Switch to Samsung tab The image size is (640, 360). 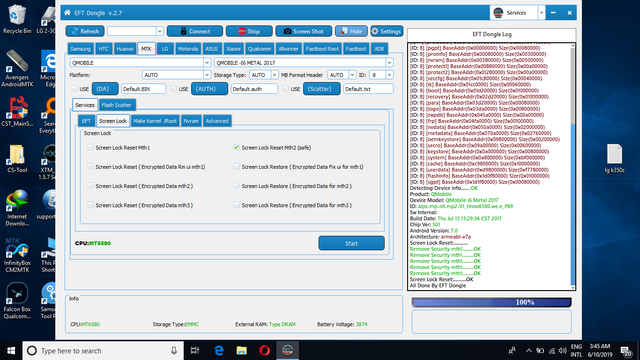[x=80, y=49]
